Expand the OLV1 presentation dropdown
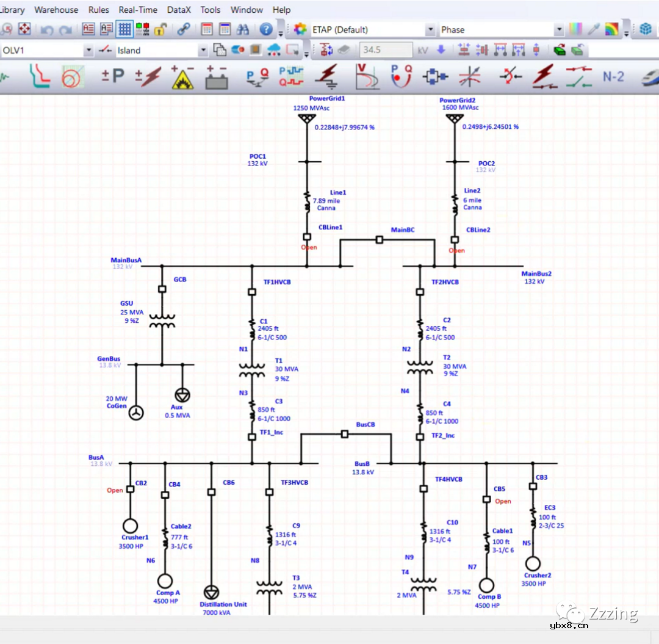Viewport: 659px width, 644px height. tap(89, 50)
